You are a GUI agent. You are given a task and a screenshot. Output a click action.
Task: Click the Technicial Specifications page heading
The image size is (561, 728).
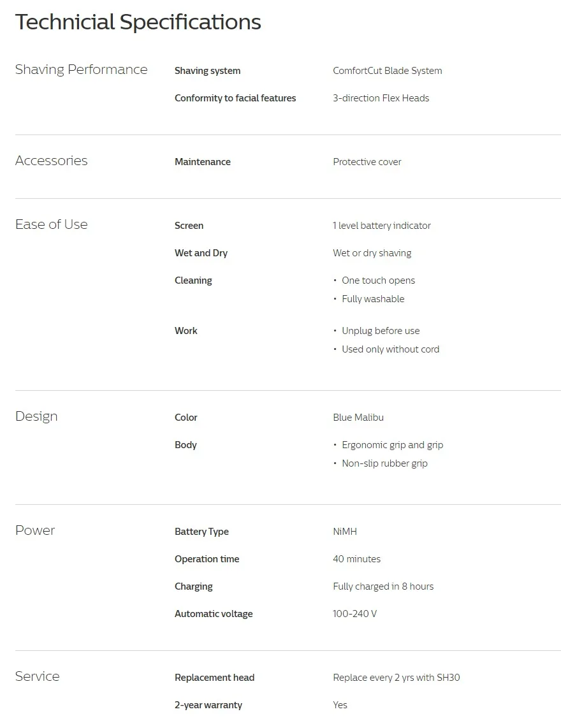(x=138, y=22)
